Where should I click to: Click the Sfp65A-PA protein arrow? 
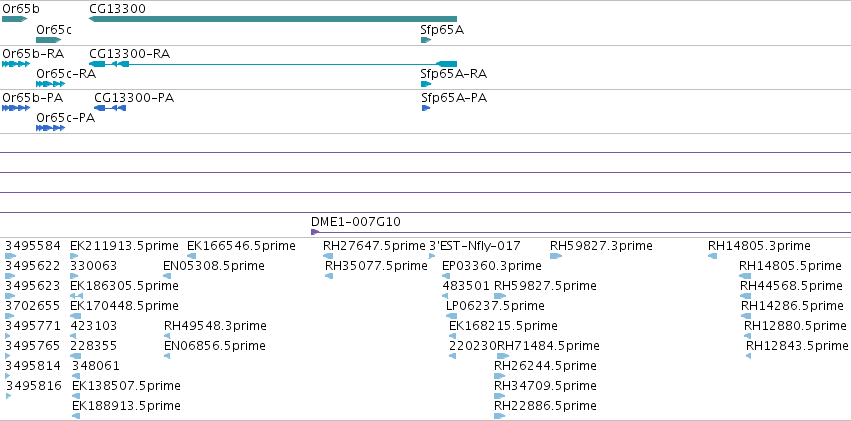(x=426, y=108)
